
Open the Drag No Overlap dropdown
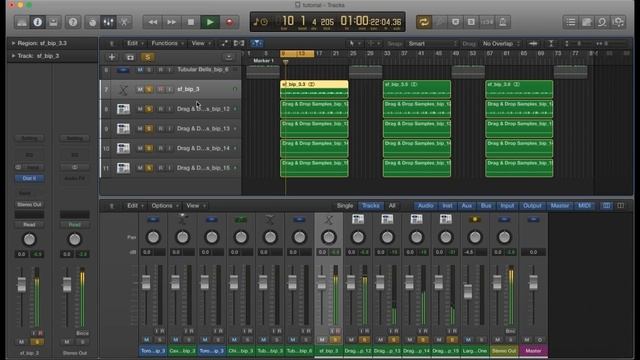[501, 43]
